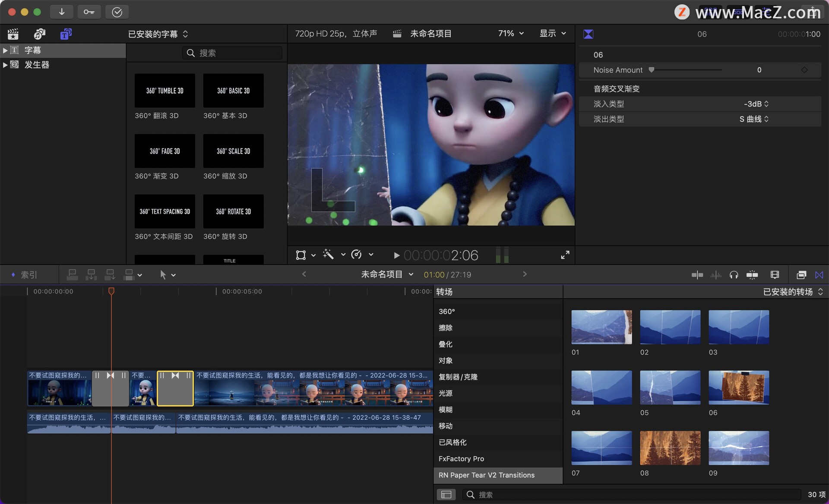Open the 71% zoom dropdown
This screenshot has width=829, height=504.
click(x=511, y=33)
